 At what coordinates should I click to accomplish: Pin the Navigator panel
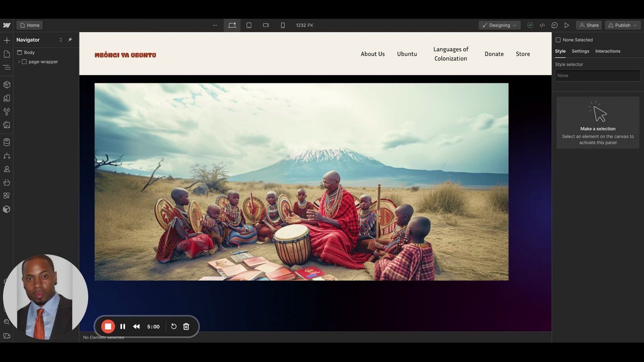point(70,40)
